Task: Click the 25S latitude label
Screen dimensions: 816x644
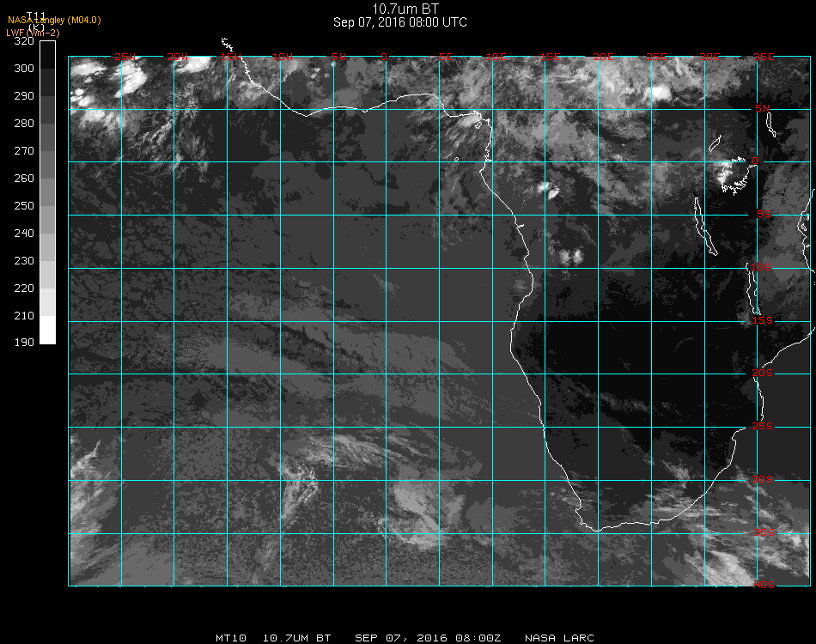Action: [x=763, y=426]
